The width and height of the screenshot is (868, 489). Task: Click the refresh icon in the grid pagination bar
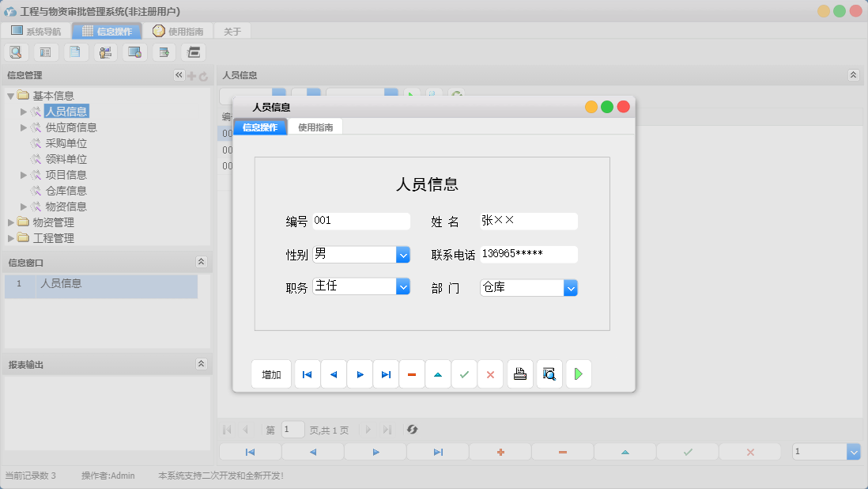pyautogui.click(x=411, y=430)
